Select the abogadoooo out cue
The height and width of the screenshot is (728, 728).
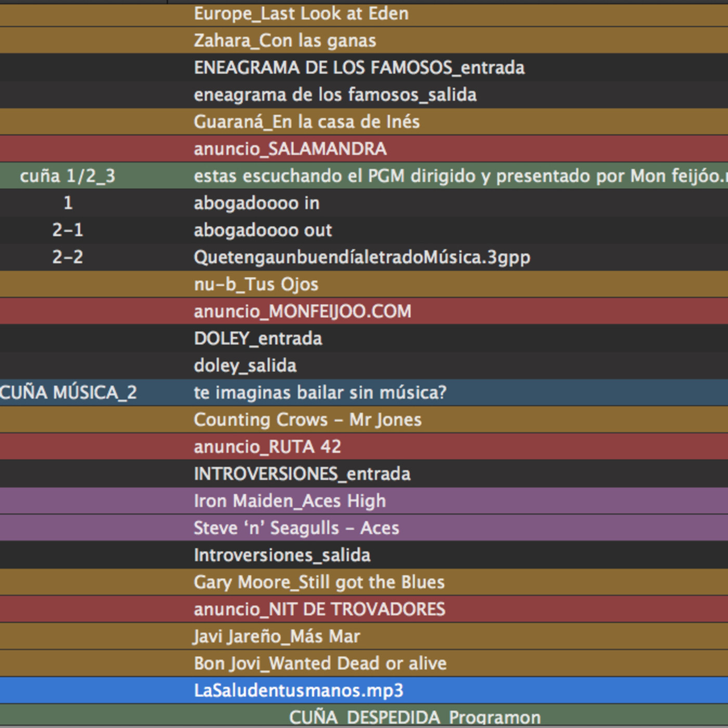point(263,230)
